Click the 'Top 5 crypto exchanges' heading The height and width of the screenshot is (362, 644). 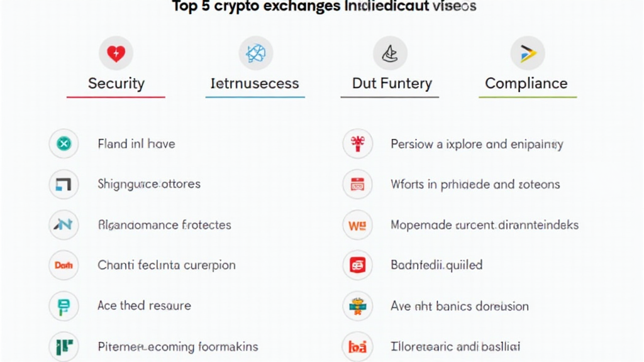coord(324,7)
